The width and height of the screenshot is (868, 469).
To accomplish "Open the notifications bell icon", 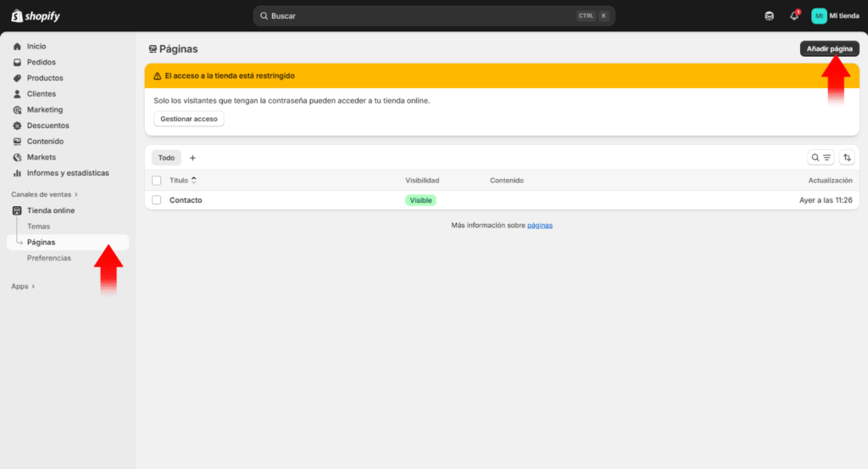I will point(794,15).
